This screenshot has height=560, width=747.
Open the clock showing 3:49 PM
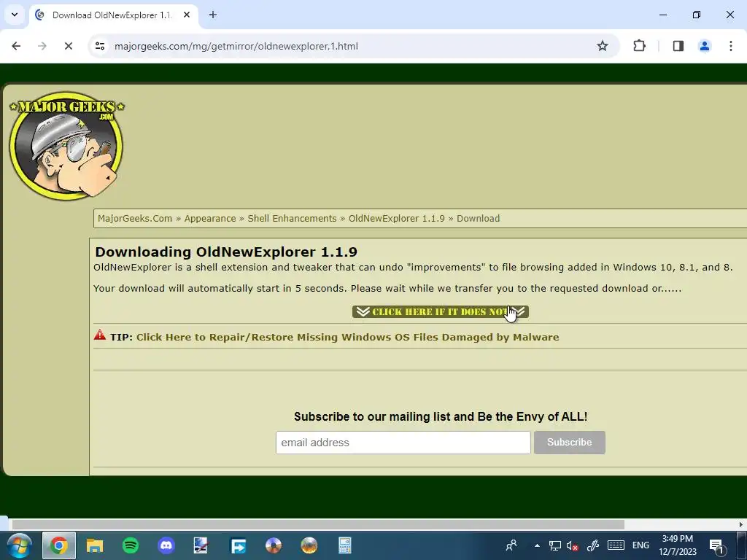pos(678,545)
